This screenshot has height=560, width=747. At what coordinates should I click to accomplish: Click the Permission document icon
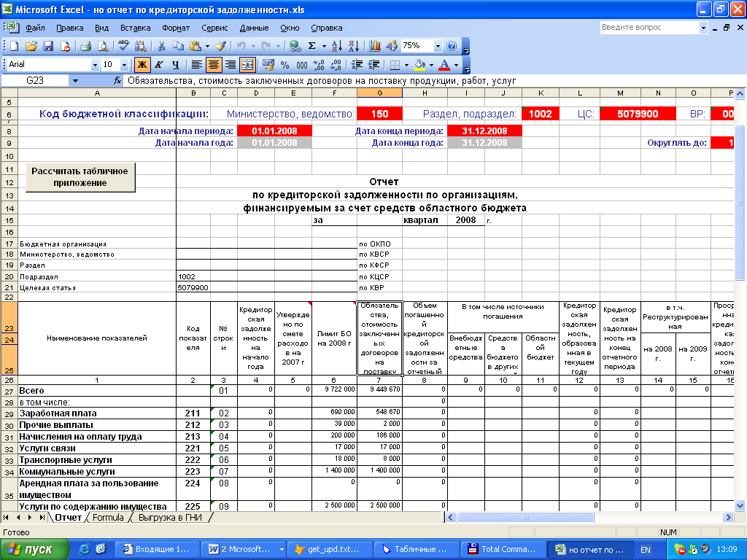click(65, 46)
